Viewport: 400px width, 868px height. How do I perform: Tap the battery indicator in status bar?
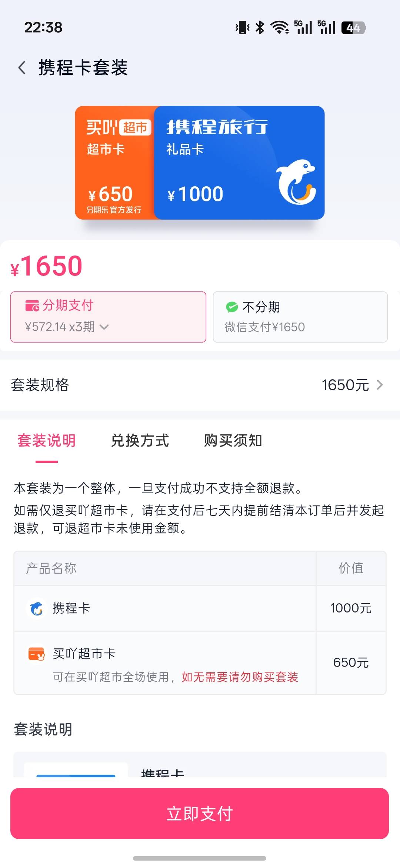[x=353, y=28]
